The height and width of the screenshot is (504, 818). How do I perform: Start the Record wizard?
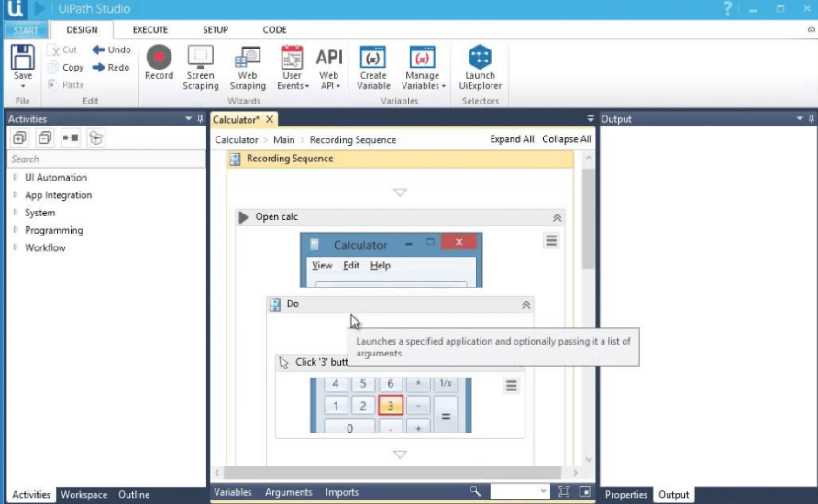(160, 62)
